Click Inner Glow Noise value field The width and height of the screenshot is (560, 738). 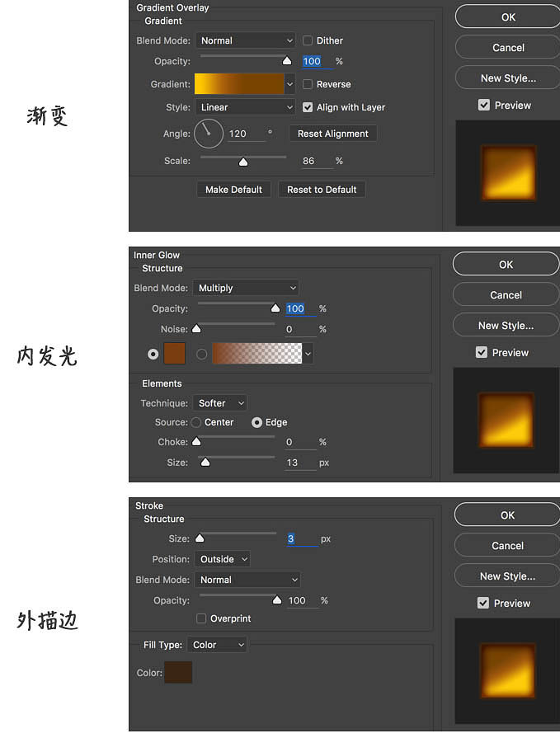coord(301,329)
